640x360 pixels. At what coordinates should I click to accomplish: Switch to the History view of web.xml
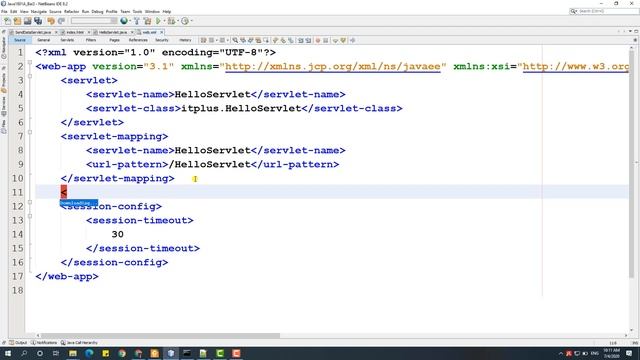(x=185, y=40)
